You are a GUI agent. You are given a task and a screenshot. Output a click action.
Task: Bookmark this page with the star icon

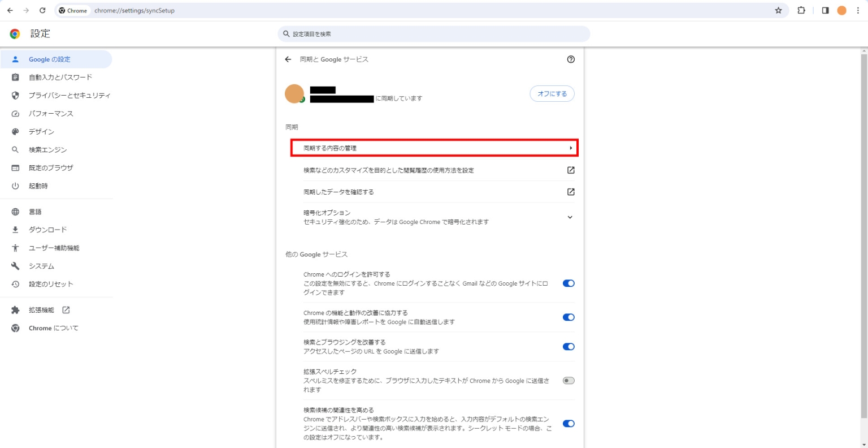778,10
